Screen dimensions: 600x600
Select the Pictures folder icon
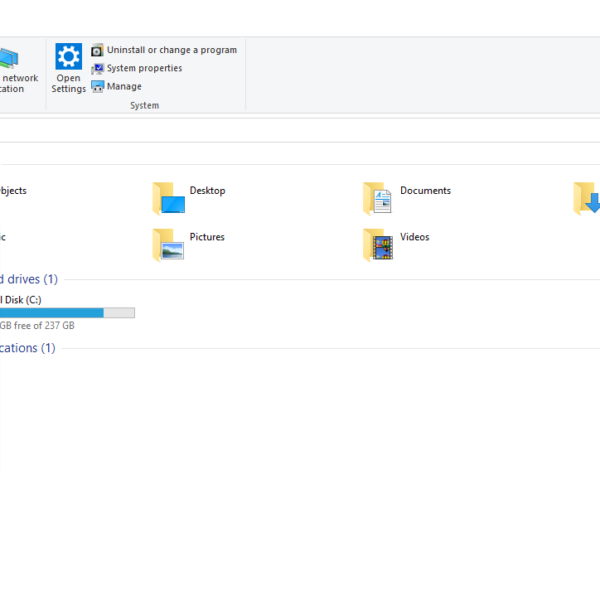pyautogui.click(x=169, y=244)
